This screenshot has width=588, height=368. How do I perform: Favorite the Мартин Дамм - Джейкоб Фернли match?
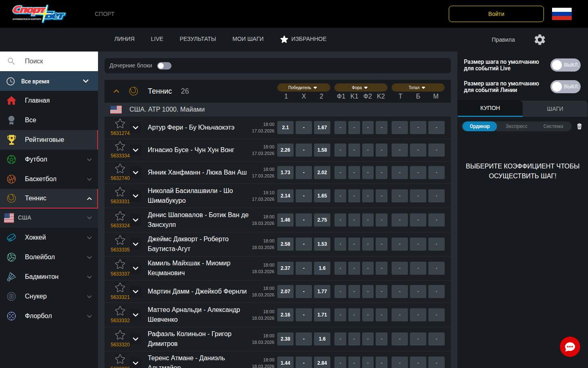[120, 288]
